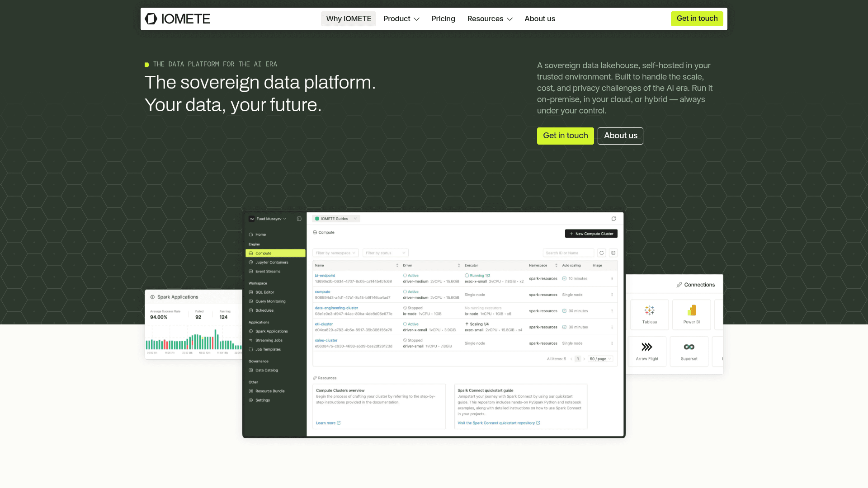Click the Streaming Jobs sidebar icon
The image size is (868, 488).
(251, 340)
